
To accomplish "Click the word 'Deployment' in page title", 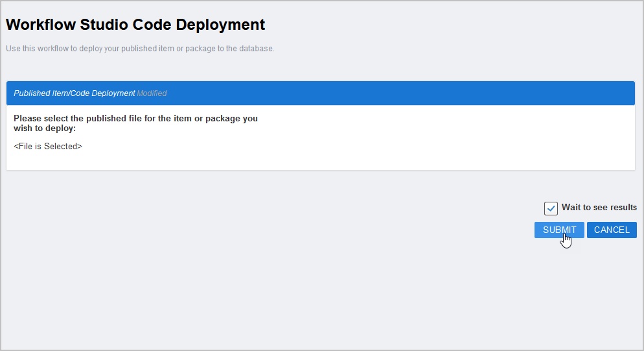I will click(220, 25).
